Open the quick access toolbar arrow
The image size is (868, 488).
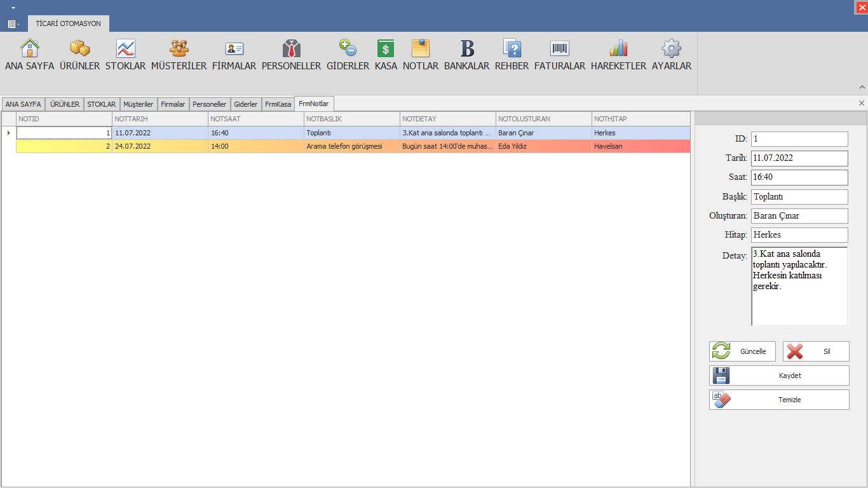click(x=13, y=8)
